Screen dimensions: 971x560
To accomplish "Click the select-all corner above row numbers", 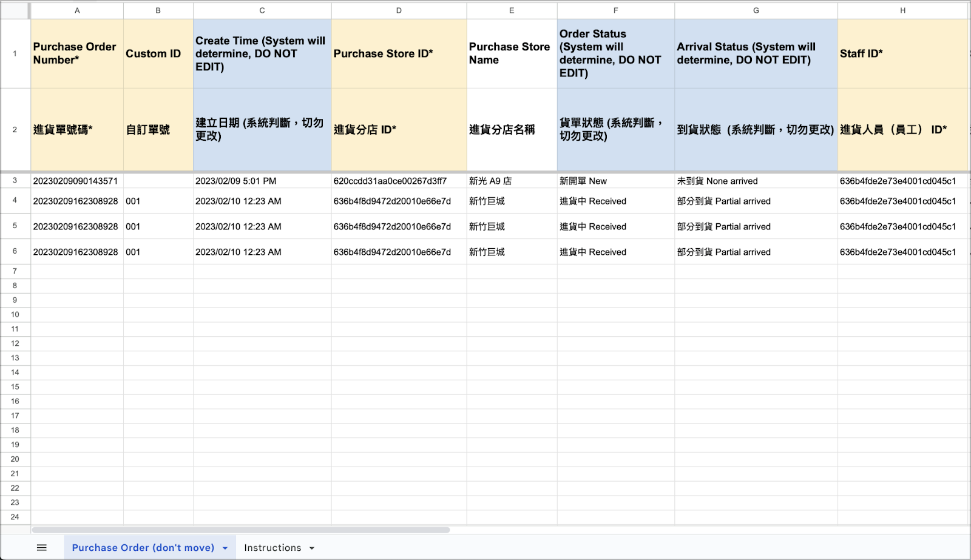I will (15, 10).
